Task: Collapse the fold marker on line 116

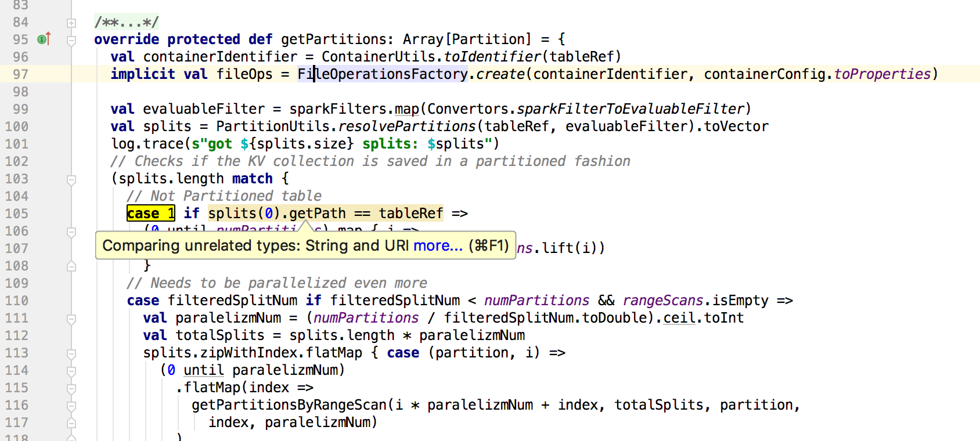Action: pyautogui.click(x=71, y=406)
